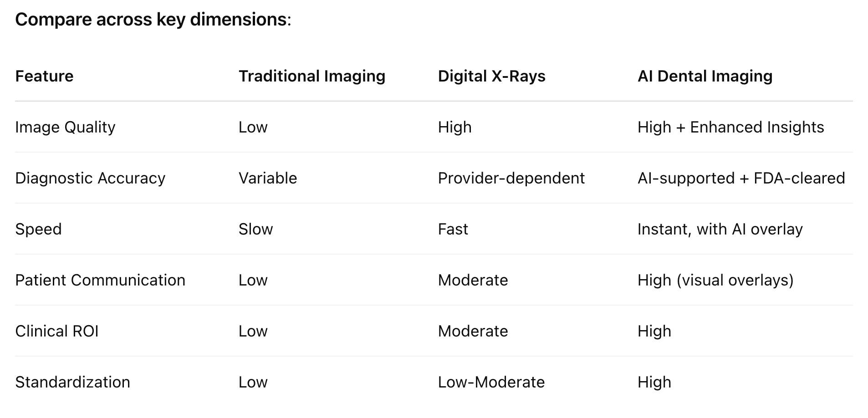Select the 'Slow' cell
This screenshot has height=418, width=868.
255,229
